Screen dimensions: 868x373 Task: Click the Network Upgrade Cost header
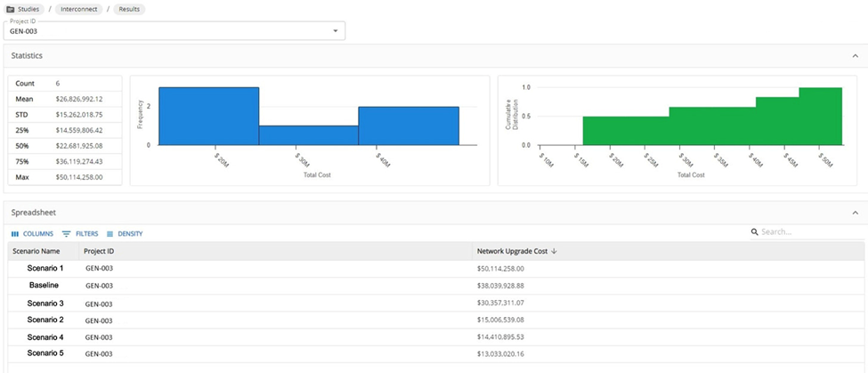point(512,251)
